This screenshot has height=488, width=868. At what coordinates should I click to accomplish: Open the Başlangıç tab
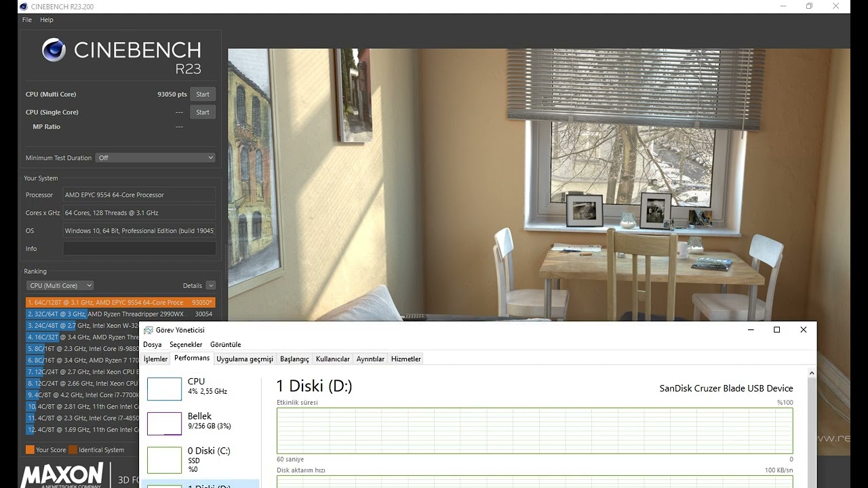tap(294, 359)
